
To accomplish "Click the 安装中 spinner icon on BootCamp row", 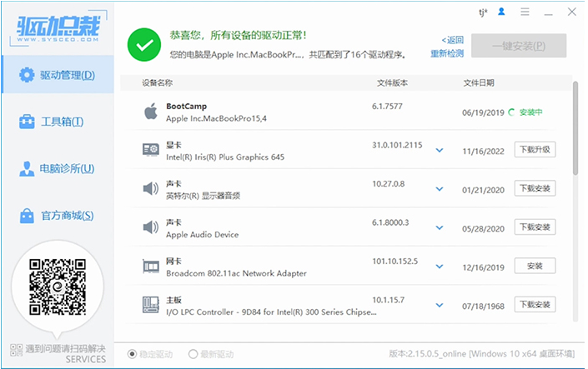I will coord(511,112).
